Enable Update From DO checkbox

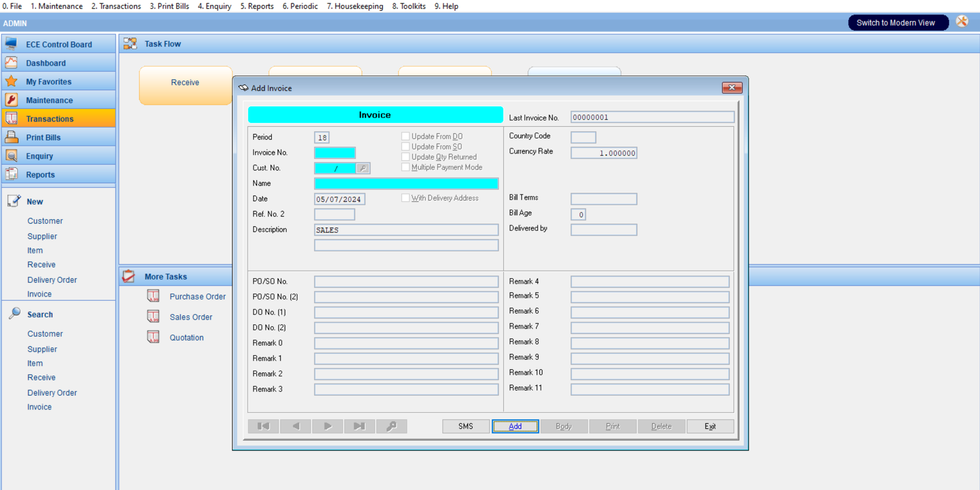(405, 137)
